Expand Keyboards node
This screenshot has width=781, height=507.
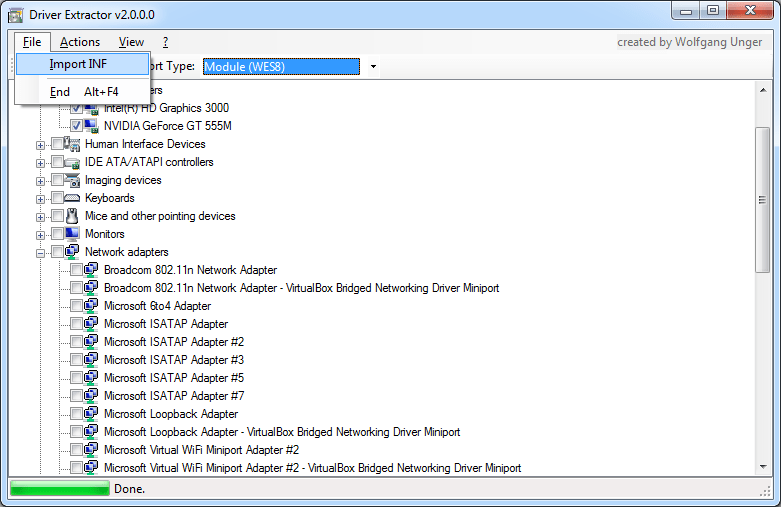pos(40,199)
